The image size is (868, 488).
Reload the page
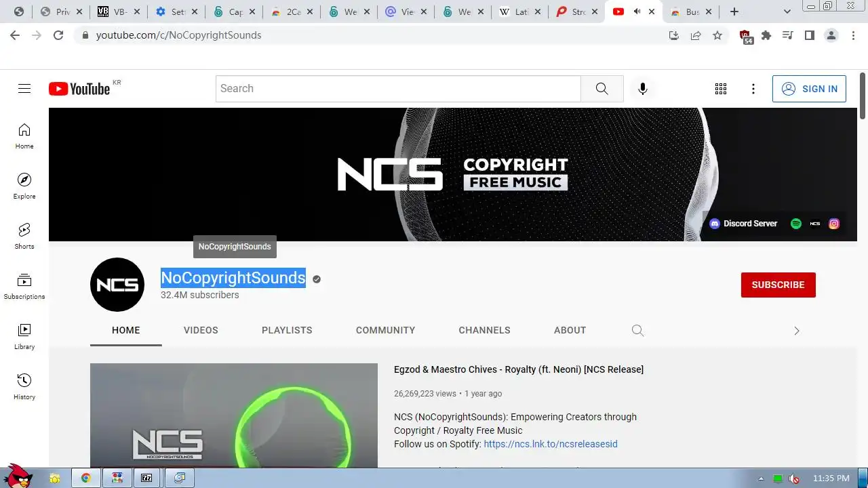point(58,35)
